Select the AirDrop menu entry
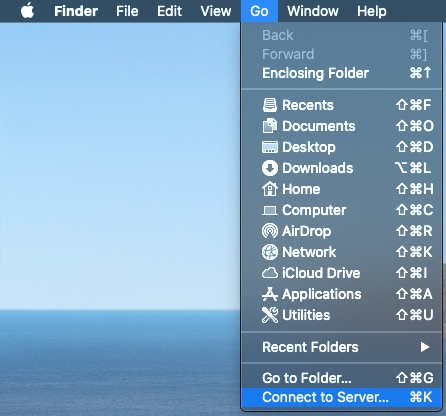The width and height of the screenshot is (446, 416). tap(342, 231)
